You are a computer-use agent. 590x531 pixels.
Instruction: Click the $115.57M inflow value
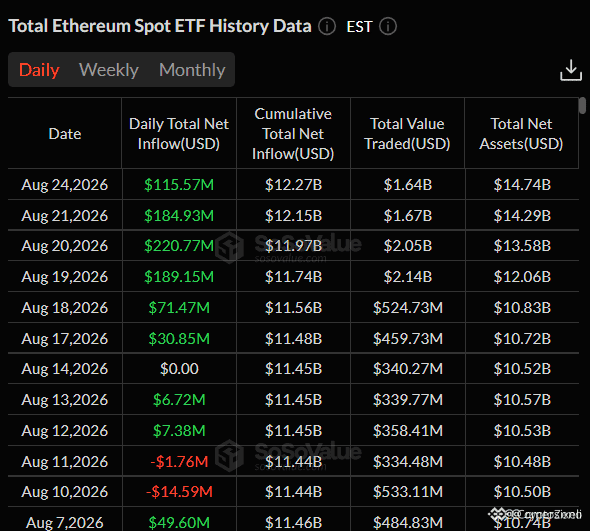[179, 185]
